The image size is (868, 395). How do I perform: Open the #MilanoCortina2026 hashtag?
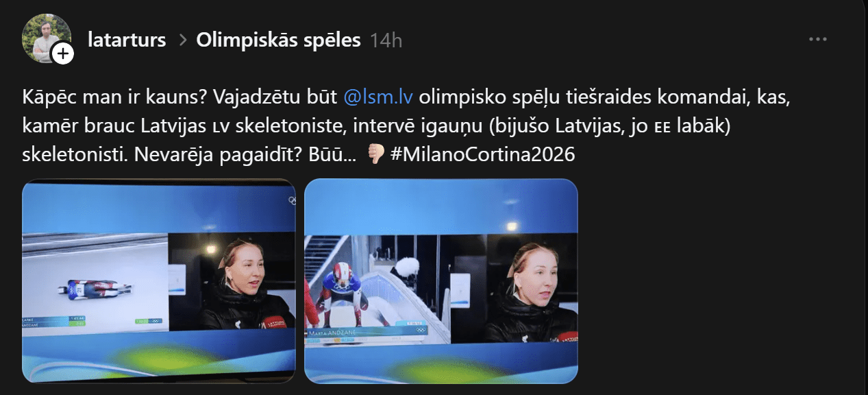pyautogui.click(x=482, y=155)
